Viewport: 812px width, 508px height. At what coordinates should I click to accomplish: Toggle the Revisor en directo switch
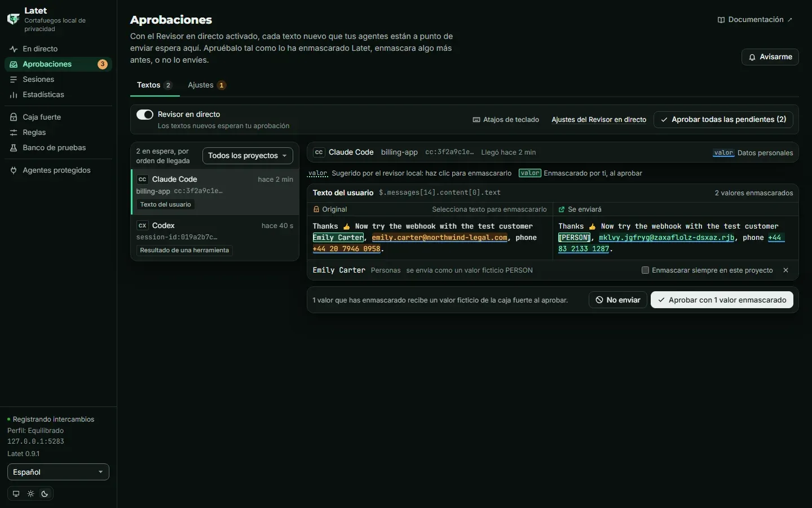pyautogui.click(x=145, y=115)
